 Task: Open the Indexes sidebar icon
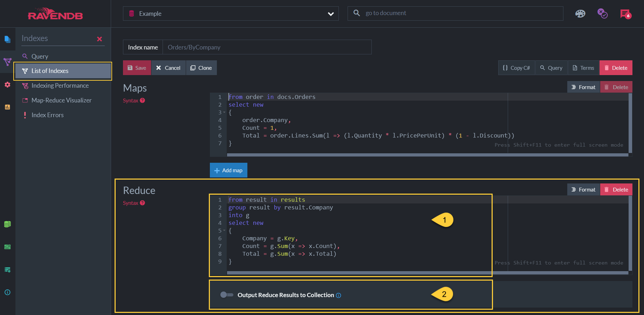(7, 62)
